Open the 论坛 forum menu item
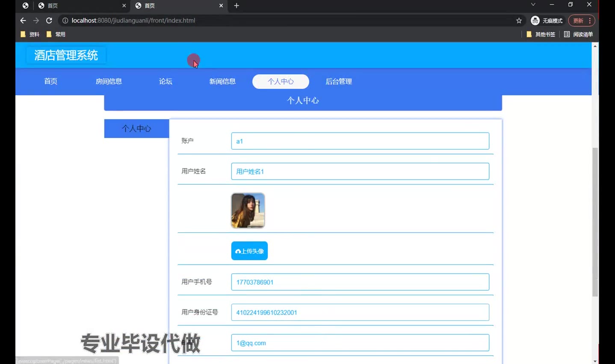615x364 pixels. coord(166,81)
